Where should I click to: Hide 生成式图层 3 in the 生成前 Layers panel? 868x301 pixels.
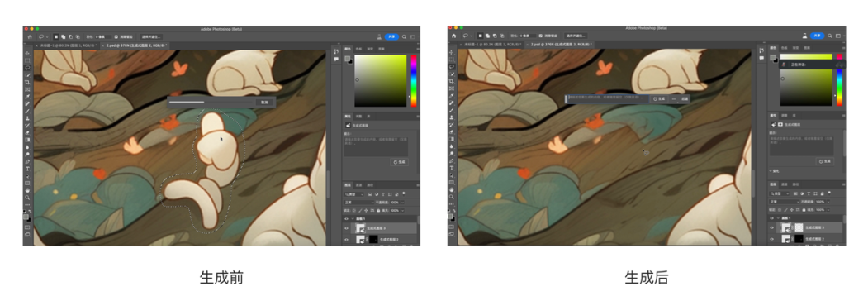(347, 228)
